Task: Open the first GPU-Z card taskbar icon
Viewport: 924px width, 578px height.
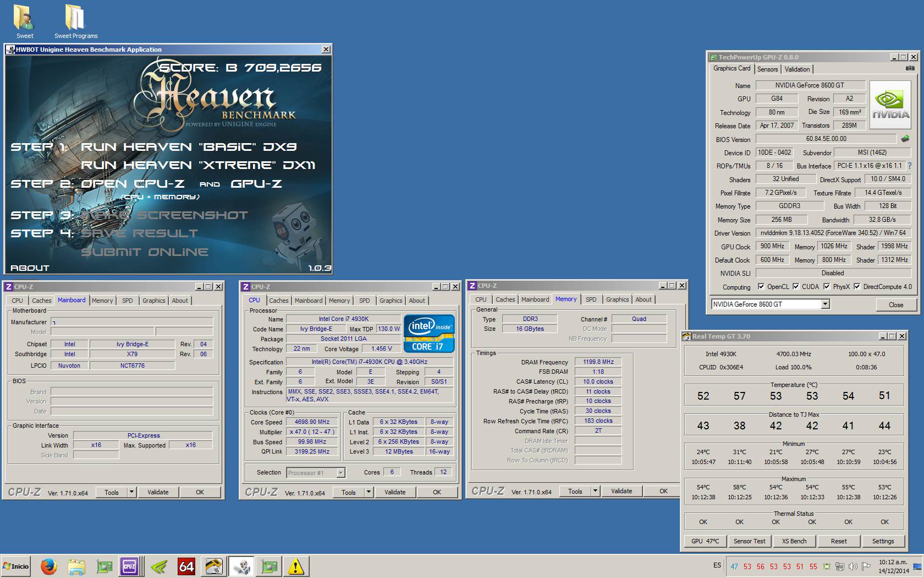Action: click(104, 566)
